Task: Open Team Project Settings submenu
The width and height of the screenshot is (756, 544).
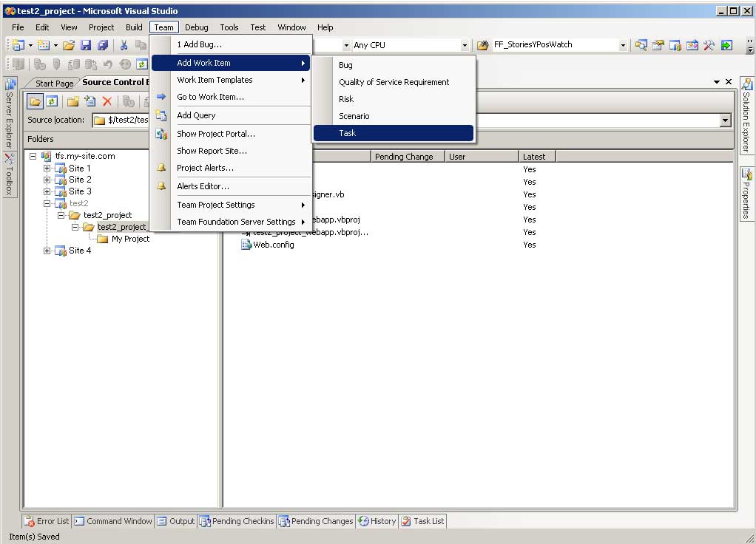Action: pyautogui.click(x=231, y=205)
